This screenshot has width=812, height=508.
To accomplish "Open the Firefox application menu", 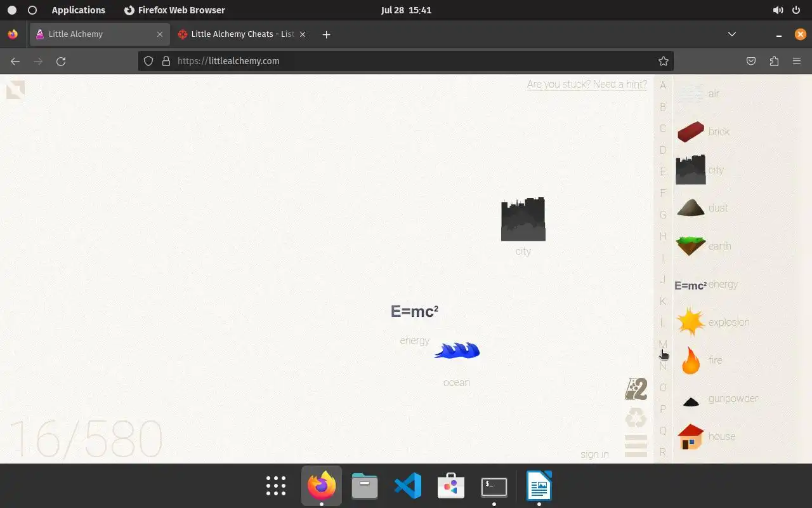I will 797,61.
